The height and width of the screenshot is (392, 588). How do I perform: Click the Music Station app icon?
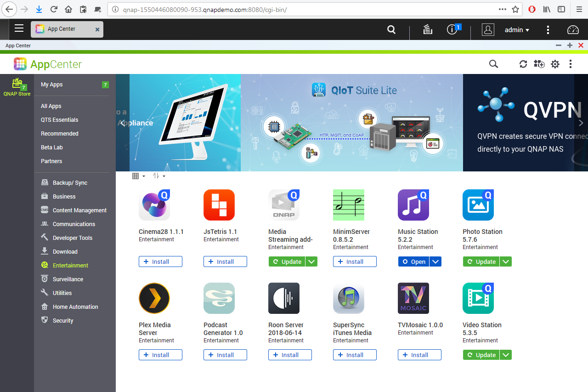tap(413, 205)
